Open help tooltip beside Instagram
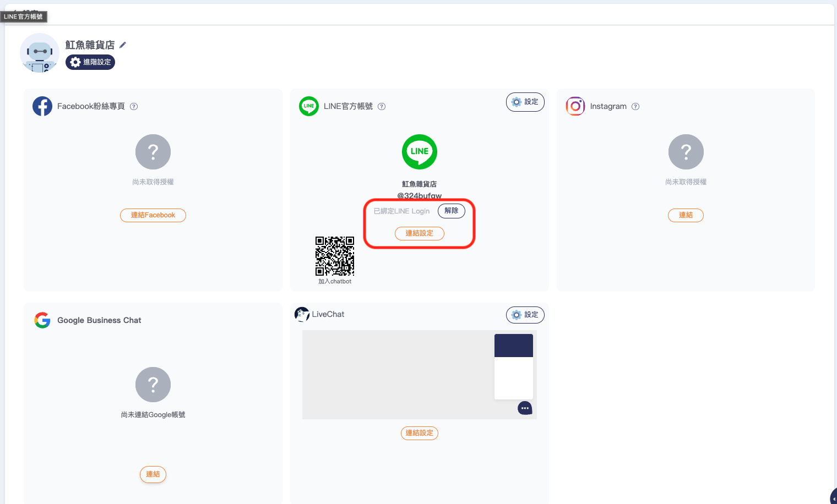 (x=635, y=107)
